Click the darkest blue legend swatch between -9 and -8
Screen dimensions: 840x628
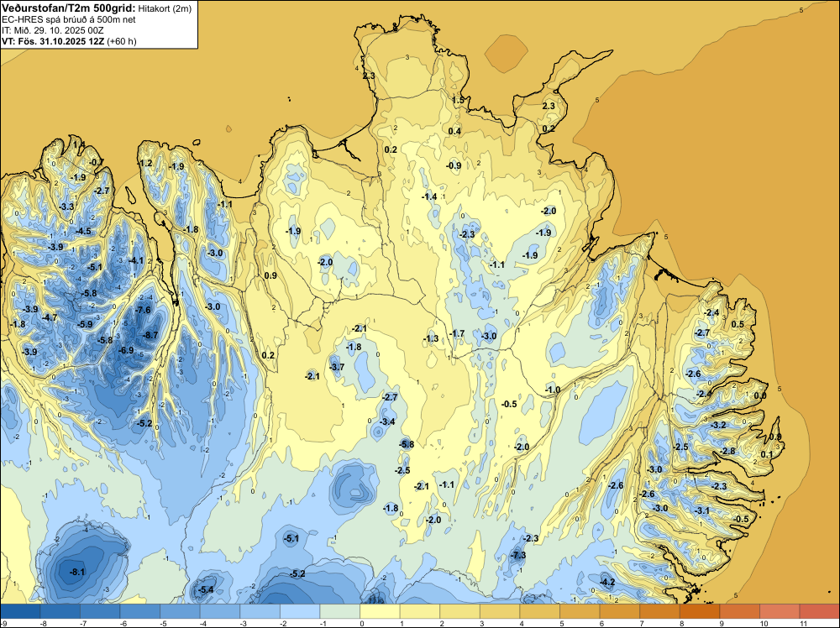(20, 611)
